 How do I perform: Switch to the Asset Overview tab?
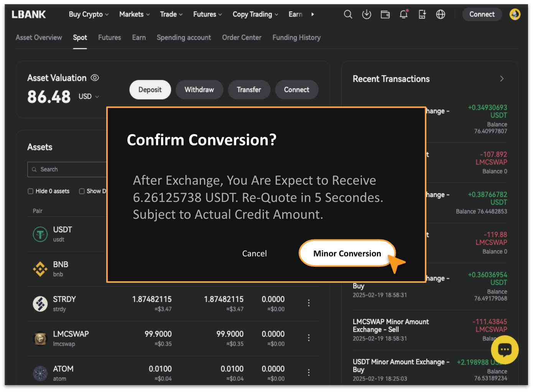click(39, 38)
